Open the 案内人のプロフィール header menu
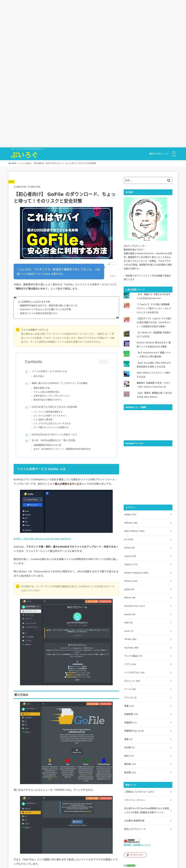 tap(159, 154)
